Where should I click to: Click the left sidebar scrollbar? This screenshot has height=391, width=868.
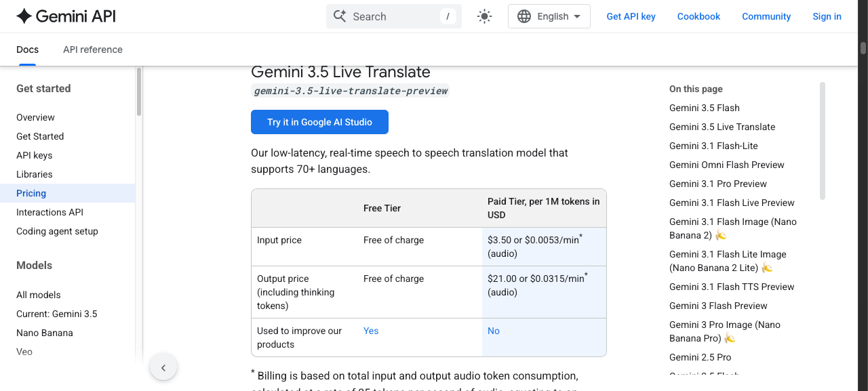[139, 91]
